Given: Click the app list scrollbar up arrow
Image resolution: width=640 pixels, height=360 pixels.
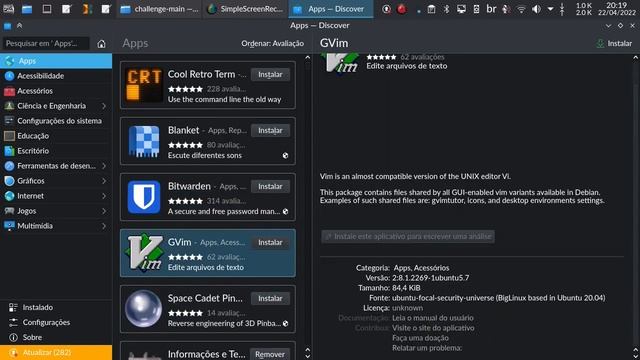Looking at the screenshot, I should (x=307, y=58).
